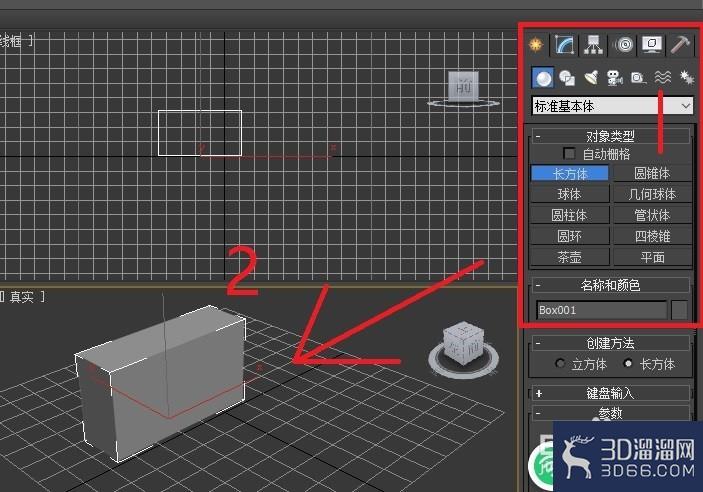Switch to the Hierarchy panel tab

tap(593, 44)
